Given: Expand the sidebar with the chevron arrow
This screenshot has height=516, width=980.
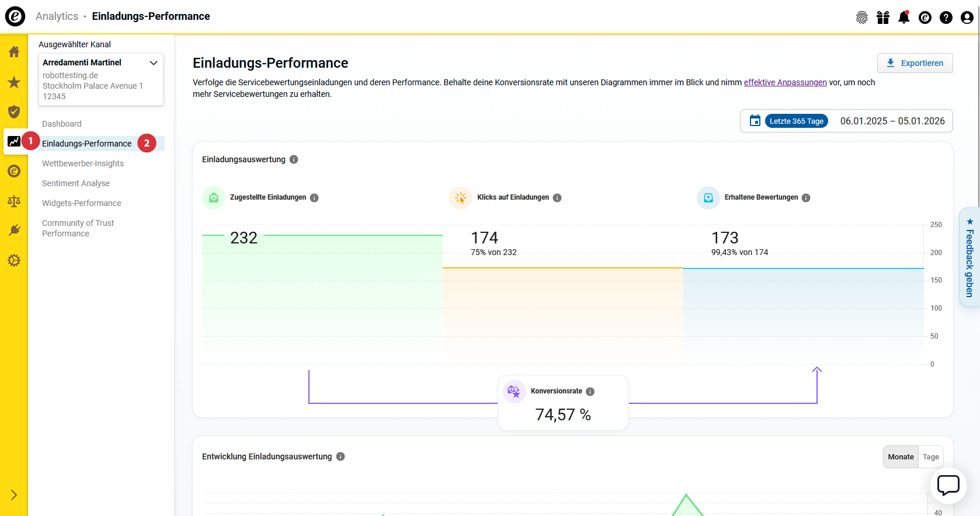Looking at the screenshot, I should point(14,495).
